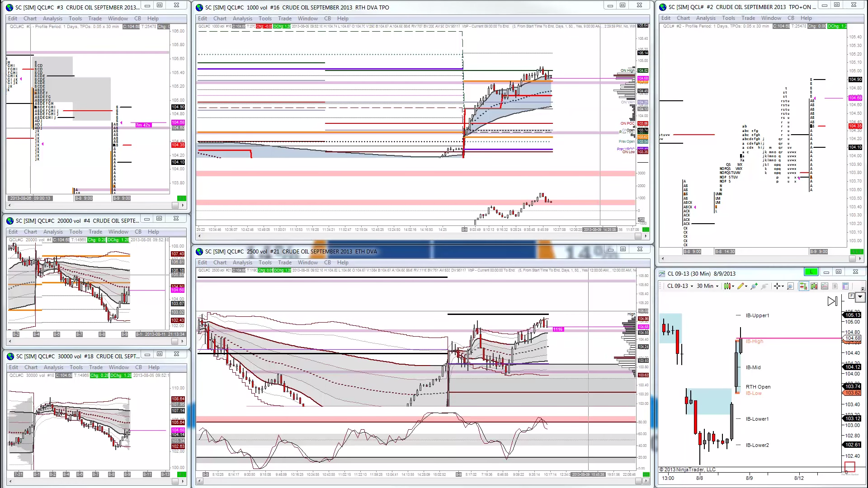Image resolution: width=868 pixels, height=488 pixels.
Task: Select the pencil drawing tools icon
Action: [741, 286]
